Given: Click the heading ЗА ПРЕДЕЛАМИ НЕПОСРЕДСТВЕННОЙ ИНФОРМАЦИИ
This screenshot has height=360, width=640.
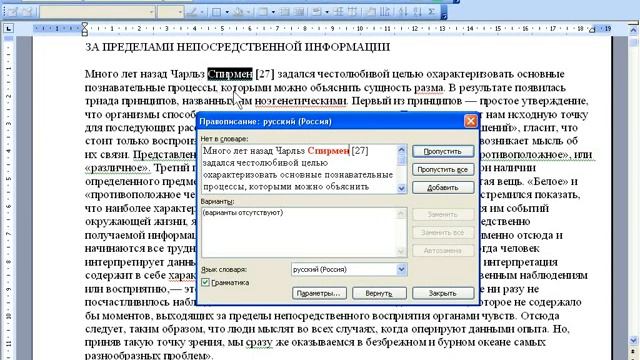Looking at the screenshot, I should click(x=238, y=47).
